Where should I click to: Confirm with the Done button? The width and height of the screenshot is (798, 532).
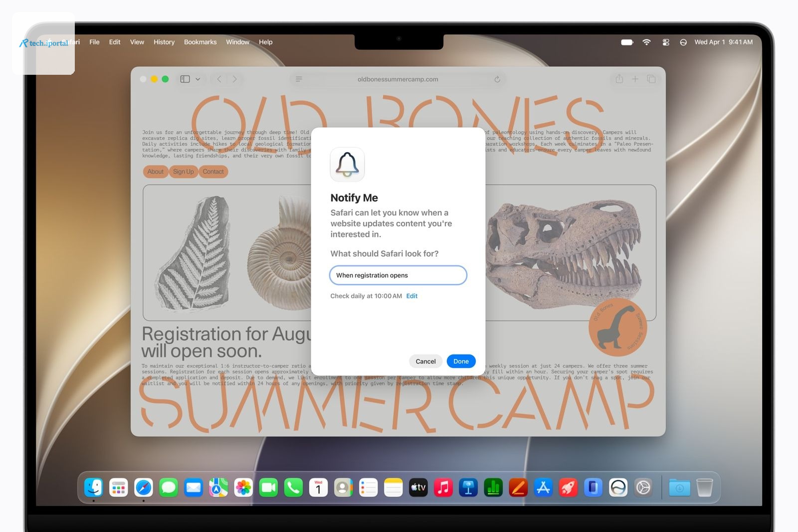pyautogui.click(x=461, y=361)
